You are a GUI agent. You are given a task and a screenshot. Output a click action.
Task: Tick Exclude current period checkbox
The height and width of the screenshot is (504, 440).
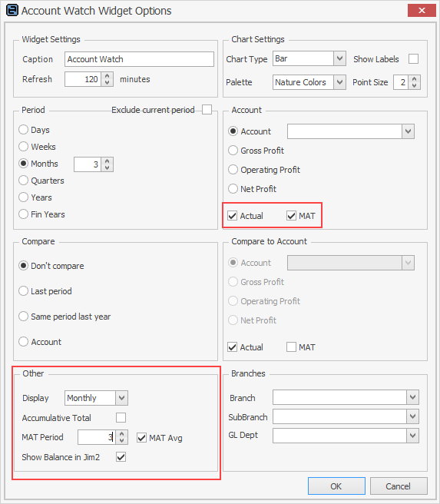[x=207, y=110]
